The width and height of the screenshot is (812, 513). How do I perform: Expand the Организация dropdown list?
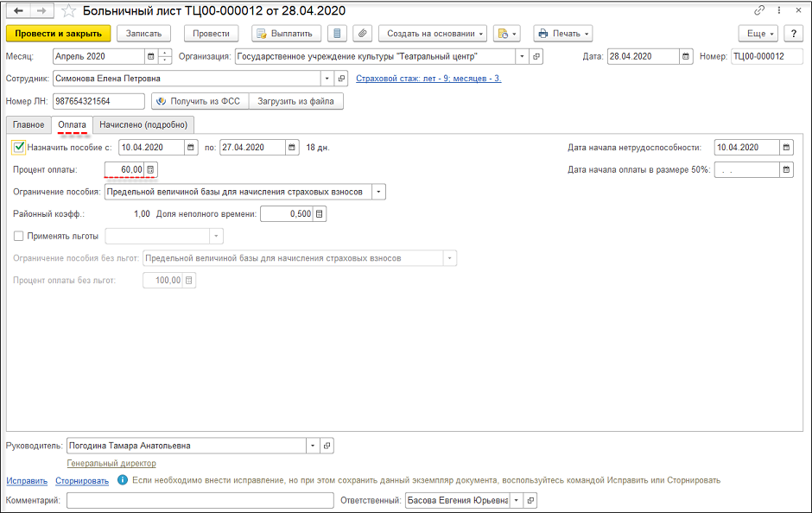tap(522, 56)
